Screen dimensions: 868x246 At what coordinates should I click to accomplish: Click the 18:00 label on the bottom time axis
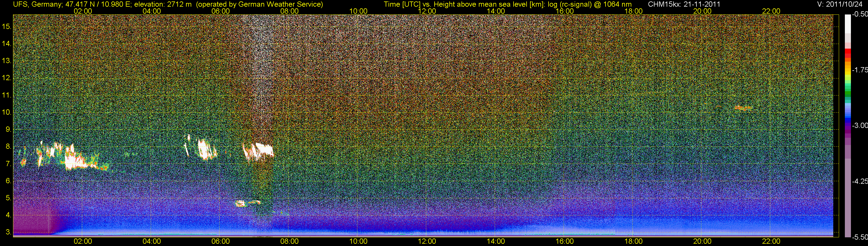coord(633,241)
